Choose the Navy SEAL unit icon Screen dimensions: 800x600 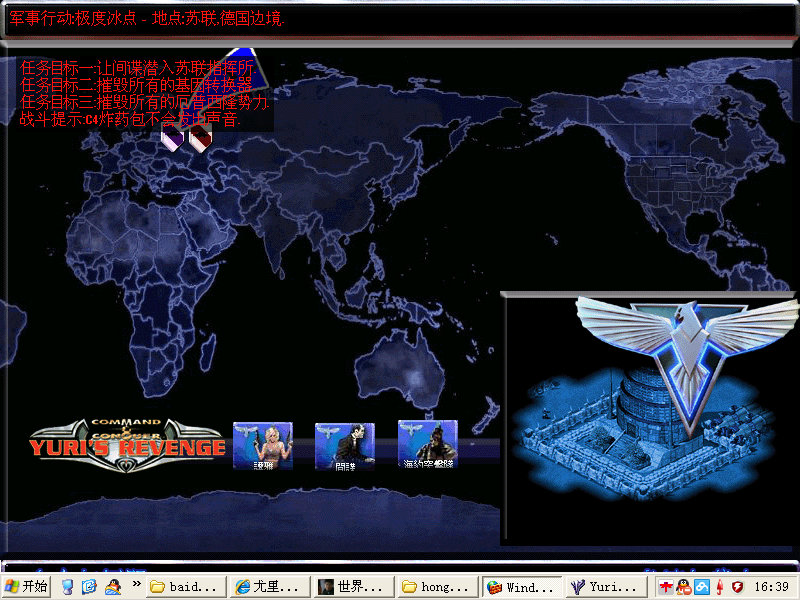click(x=428, y=444)
